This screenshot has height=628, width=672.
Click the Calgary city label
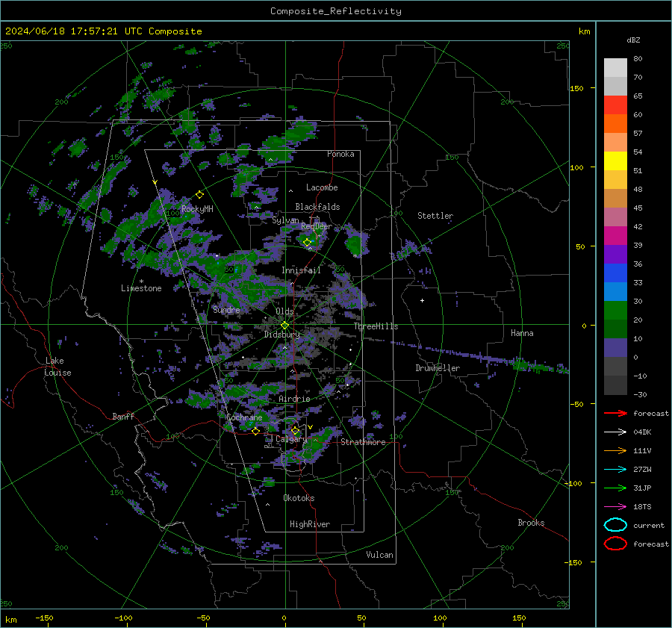point(291,439)
